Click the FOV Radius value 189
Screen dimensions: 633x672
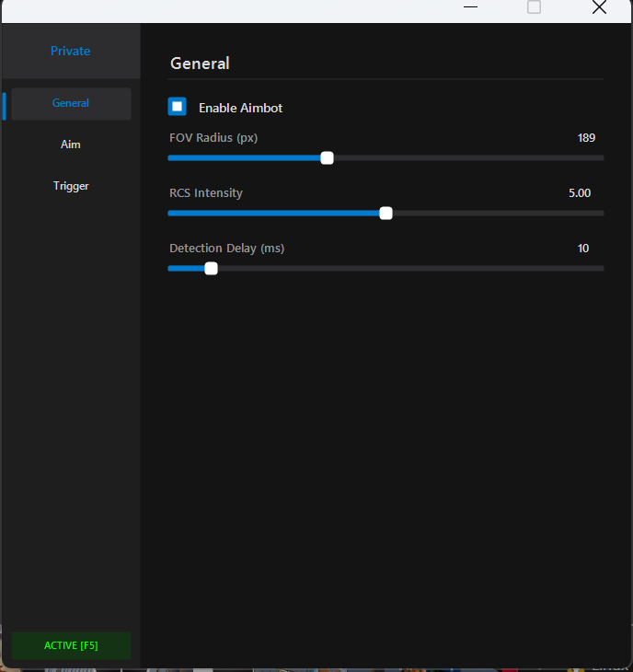click(x=586, y=138)
